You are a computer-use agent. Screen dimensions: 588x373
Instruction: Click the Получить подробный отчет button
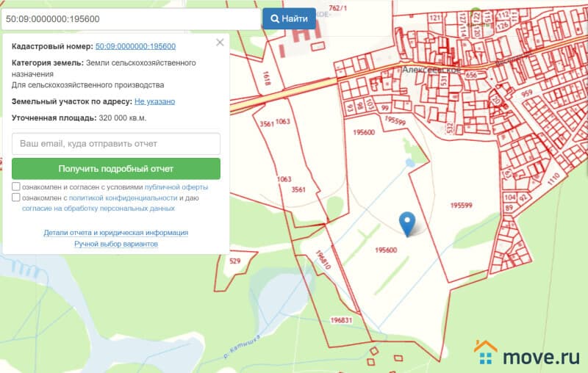116,169
